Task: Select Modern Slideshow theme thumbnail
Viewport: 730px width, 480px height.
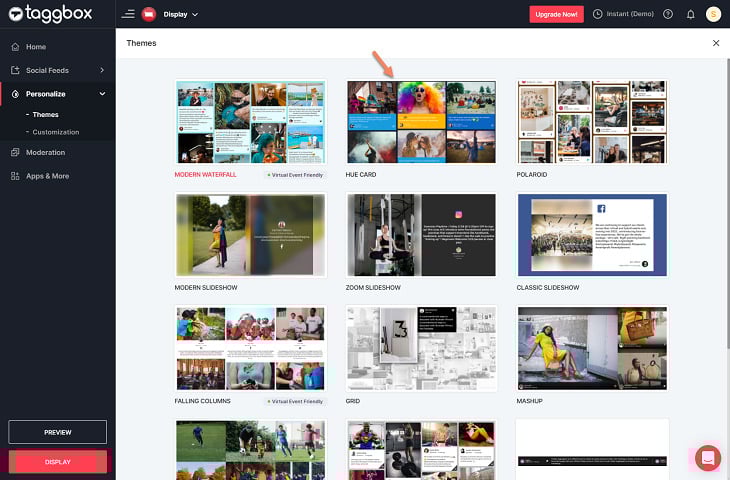Action: (250, 235)
